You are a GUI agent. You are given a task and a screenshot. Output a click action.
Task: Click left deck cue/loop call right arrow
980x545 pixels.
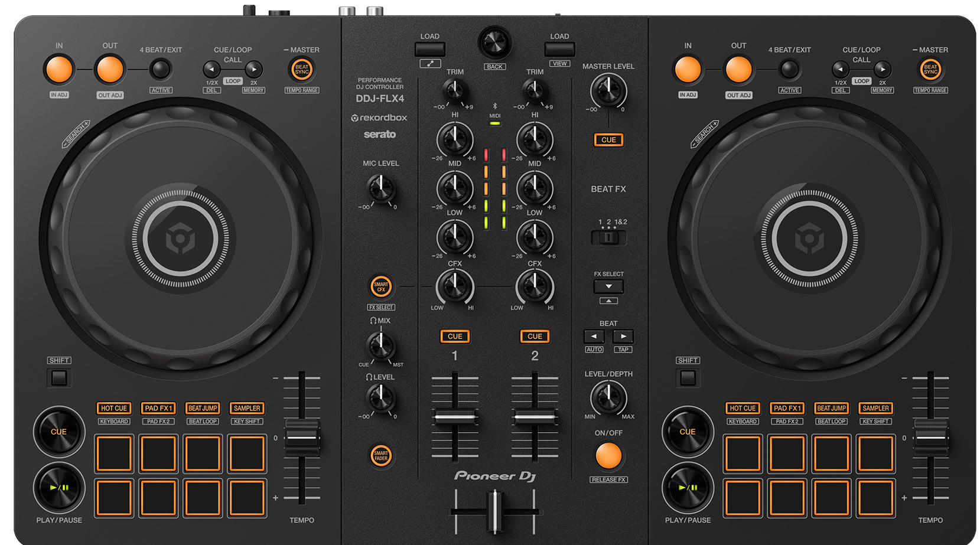(253, 70)
